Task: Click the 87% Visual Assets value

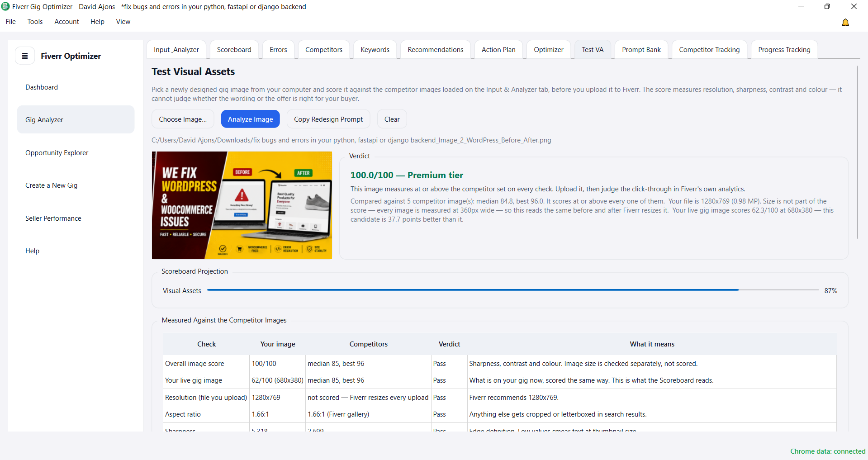Action: pyautogui.click(x=830, y=291)
